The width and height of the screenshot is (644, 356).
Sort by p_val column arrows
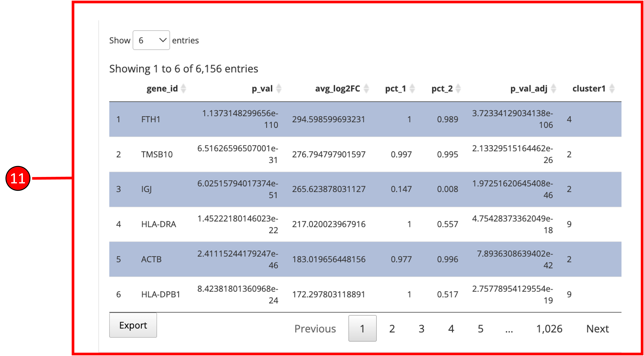(279, 88)
